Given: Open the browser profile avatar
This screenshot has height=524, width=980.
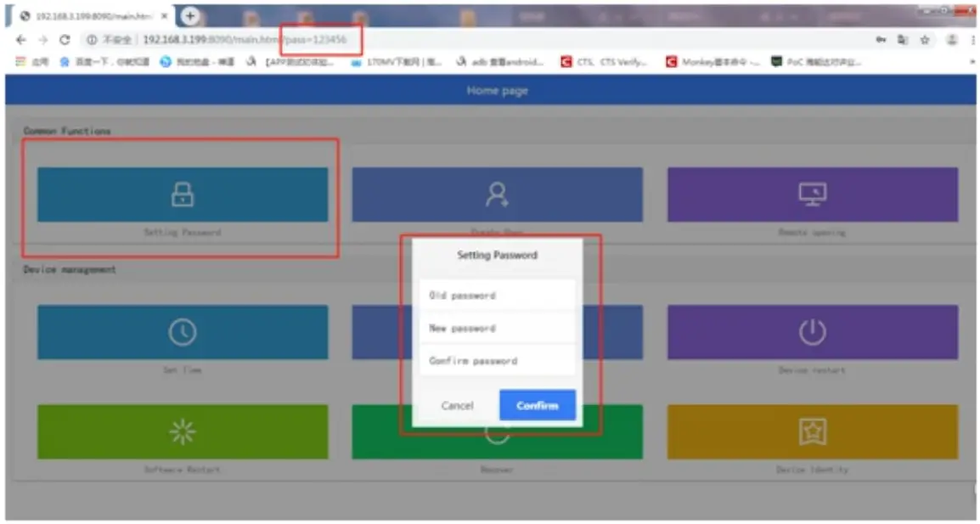Looking at the screenshot, I should tap(951, 40).
